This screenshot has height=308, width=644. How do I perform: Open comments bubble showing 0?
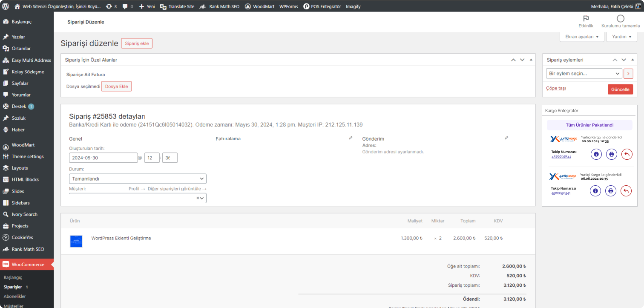[x=127, y=6]
